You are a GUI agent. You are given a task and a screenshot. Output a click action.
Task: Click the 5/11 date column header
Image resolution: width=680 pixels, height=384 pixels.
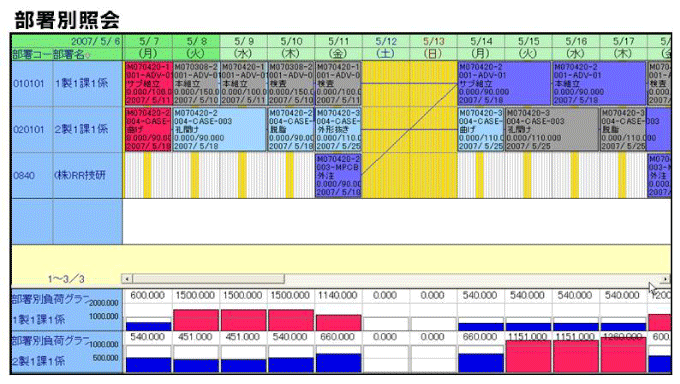(x=339, y=42)
